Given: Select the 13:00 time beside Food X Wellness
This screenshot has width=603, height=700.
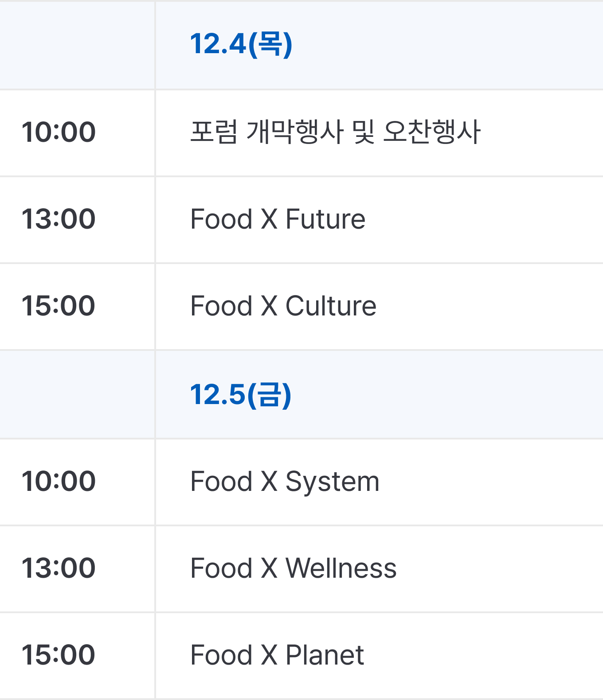Looking at the screenshot, I should pos(59,568).
